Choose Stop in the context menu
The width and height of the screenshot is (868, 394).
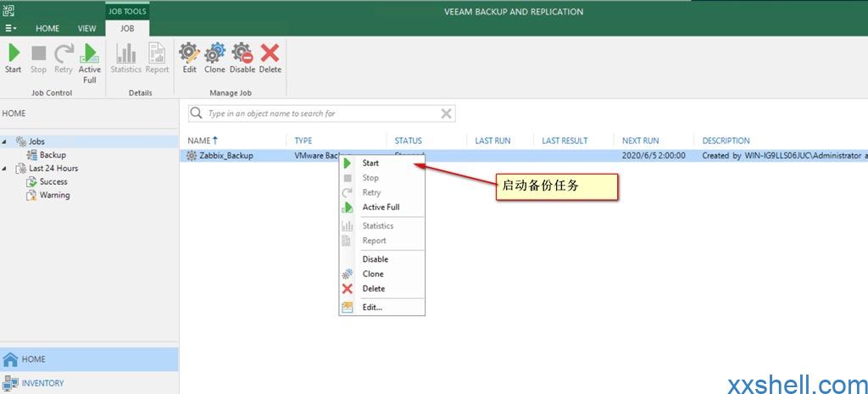click(x=382, y=178)
